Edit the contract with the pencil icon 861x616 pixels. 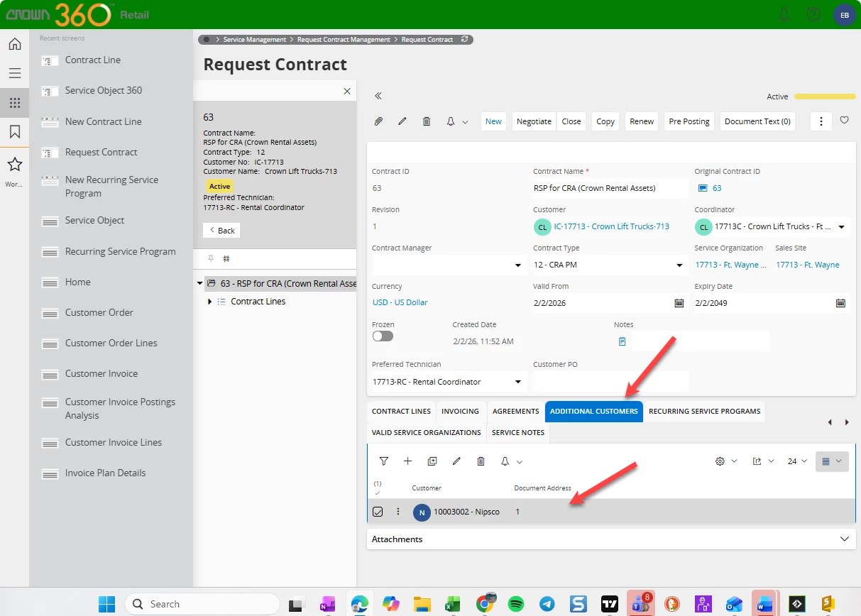click(402, 121)
